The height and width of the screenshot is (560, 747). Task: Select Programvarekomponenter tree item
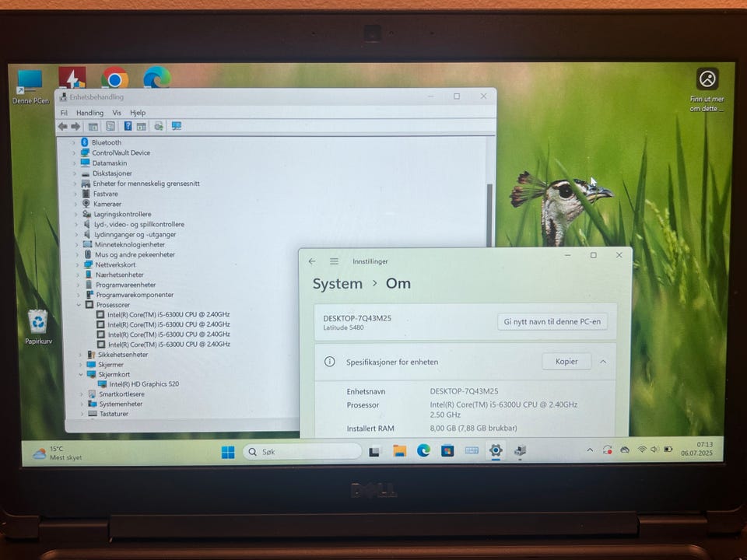click(135, 295)
